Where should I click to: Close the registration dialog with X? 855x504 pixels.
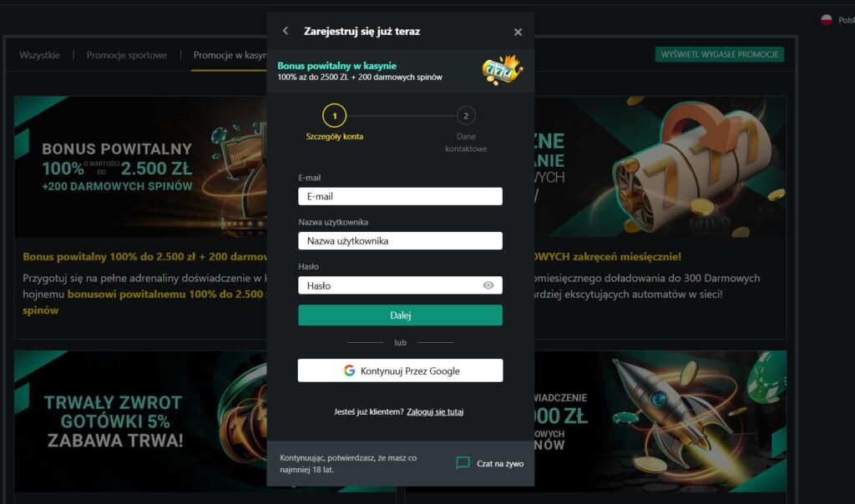point(518,33)
